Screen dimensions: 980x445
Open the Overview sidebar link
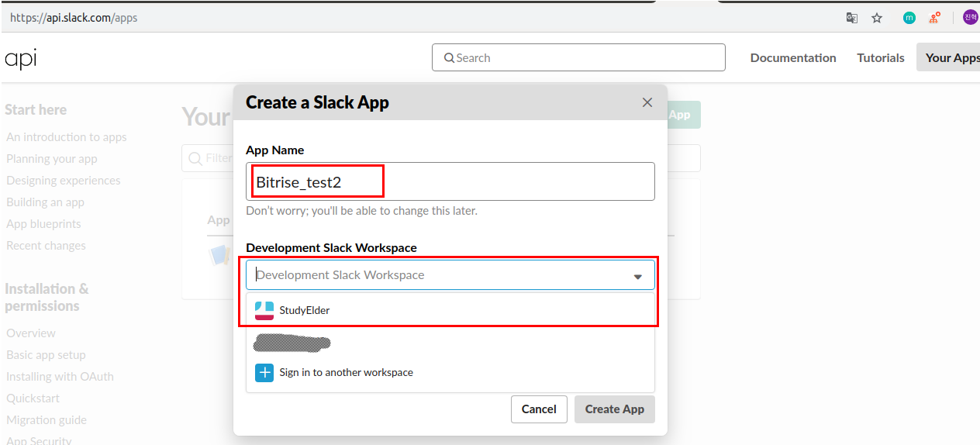[31, 333]
